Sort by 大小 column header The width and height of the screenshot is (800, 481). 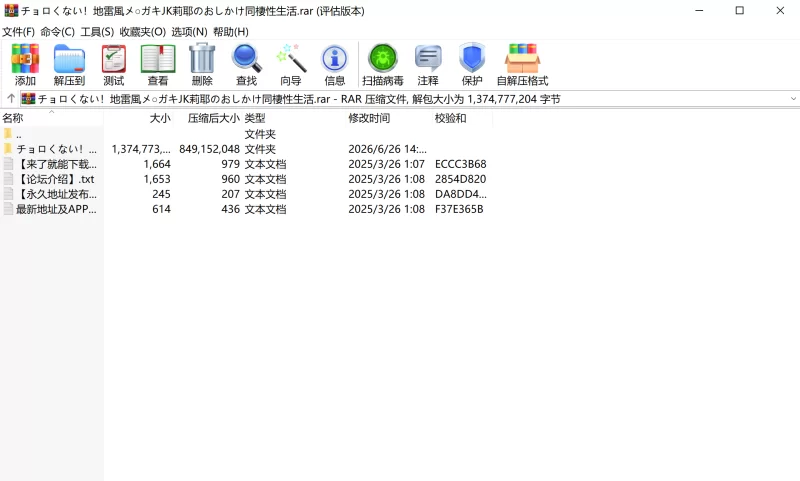click(x=138, y=118)
